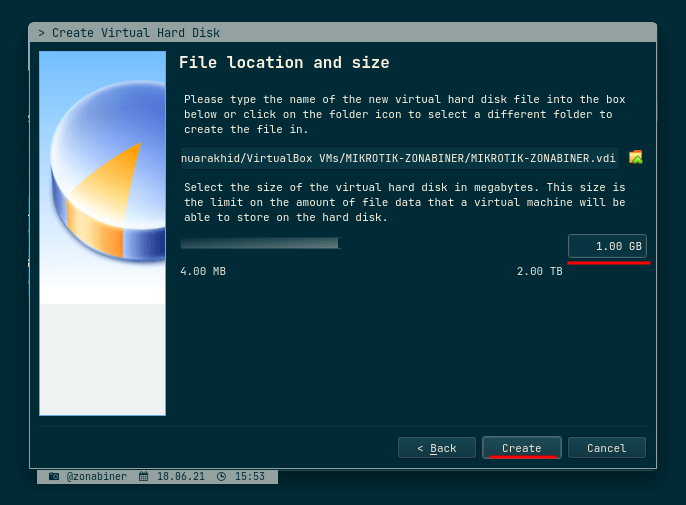Click the File location and size heading
The image size is (686, 505).
[x=284, y=63]
